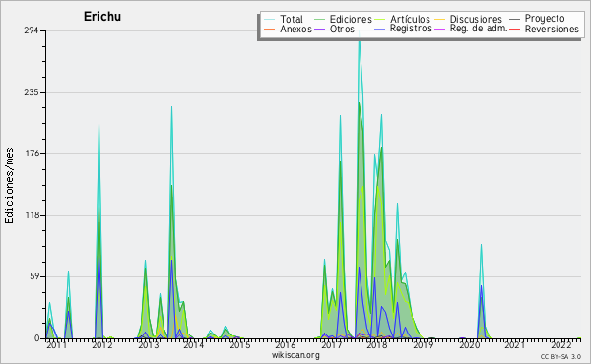Click the 2014 x-axis label
591x364 pixels.
pyautogui.click(x=194, y=344)
